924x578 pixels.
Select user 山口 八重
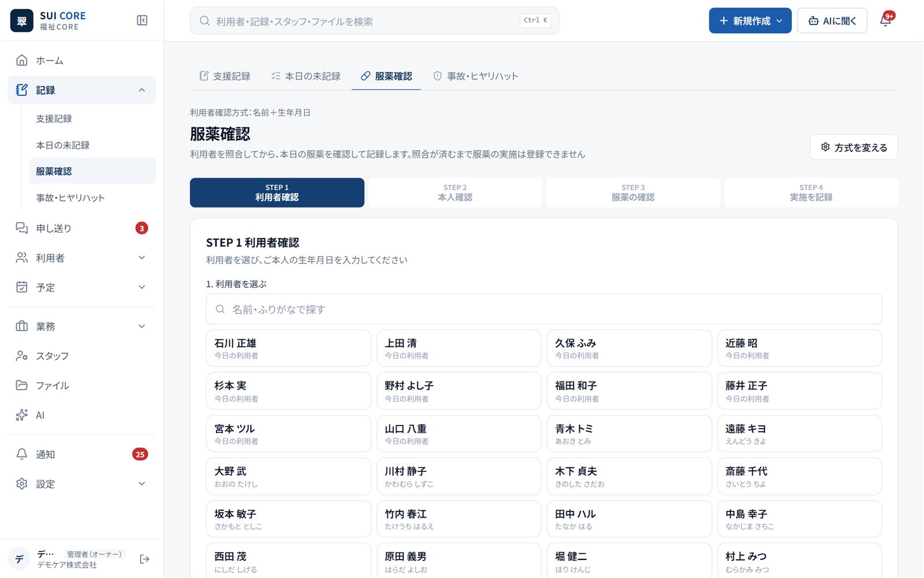point(459,433)
